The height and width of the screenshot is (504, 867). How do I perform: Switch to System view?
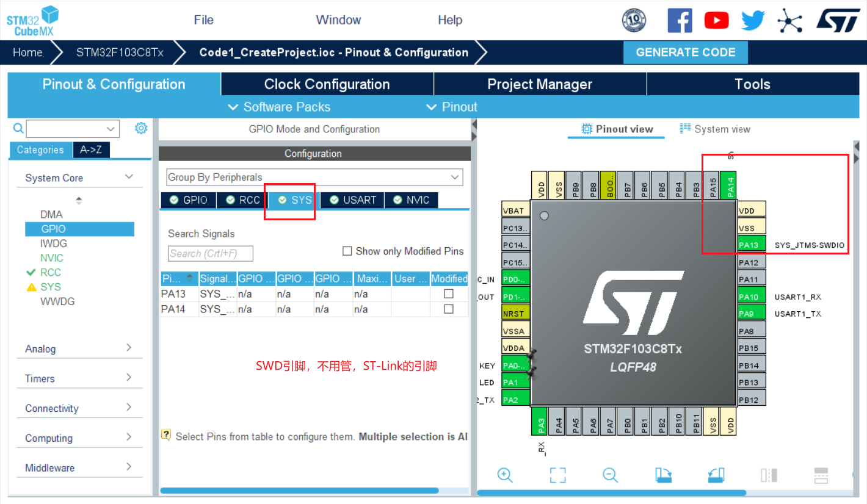pyautogui.click(x=715, y=129)
